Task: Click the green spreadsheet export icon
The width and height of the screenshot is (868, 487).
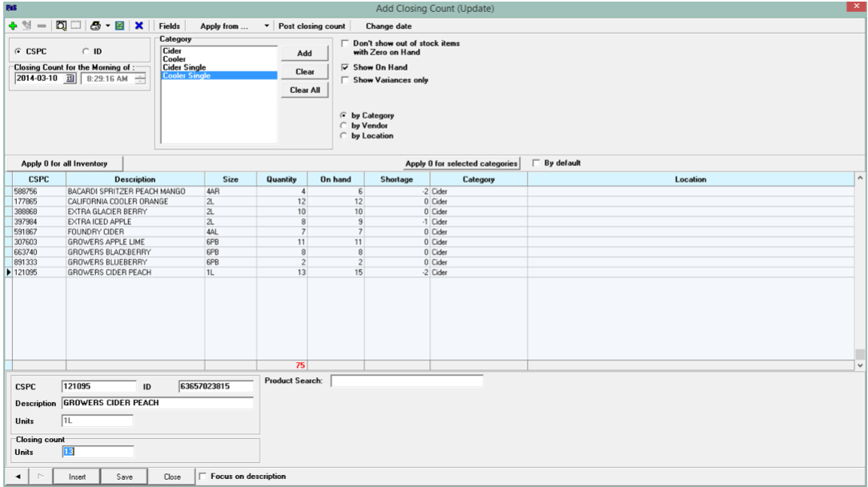Action: point(119,26)
